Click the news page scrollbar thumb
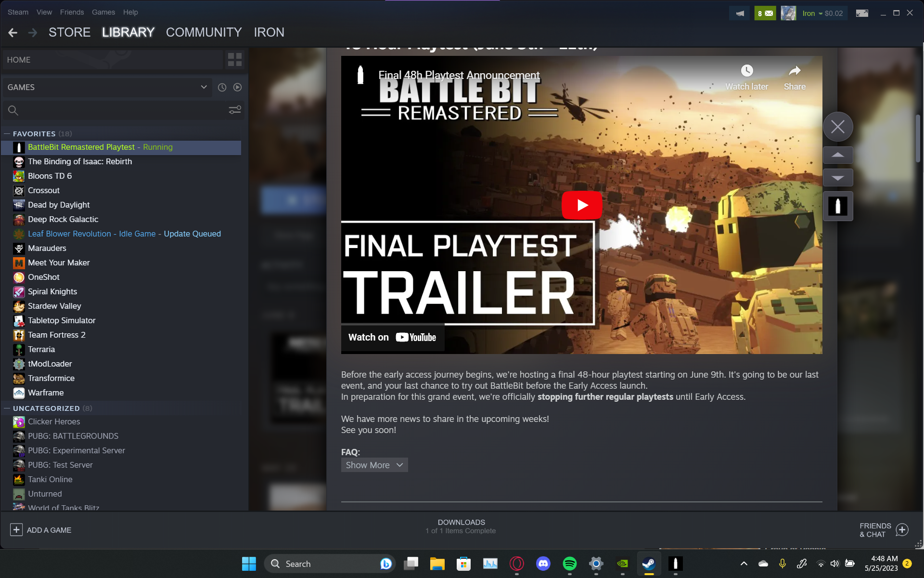Image resolution: width=924 pixels, height=578 pixels. (x=918, y=138)
